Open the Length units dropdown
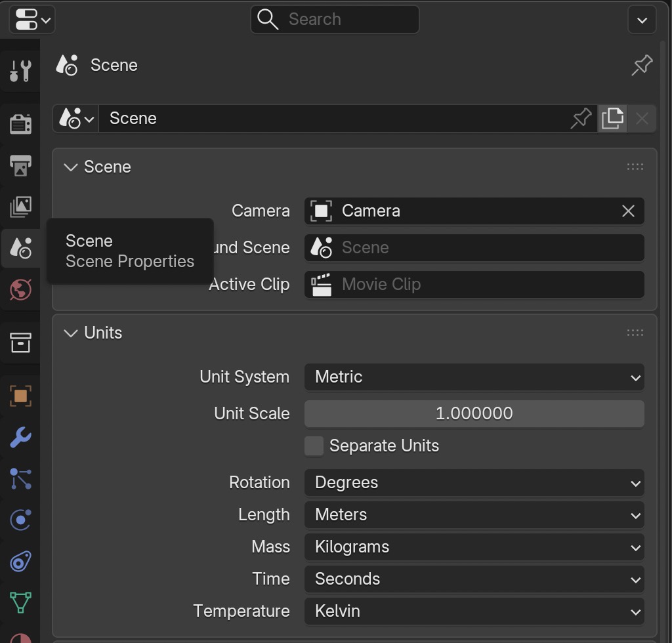This screenshot has width=672, height=643. tap(474, 515)
